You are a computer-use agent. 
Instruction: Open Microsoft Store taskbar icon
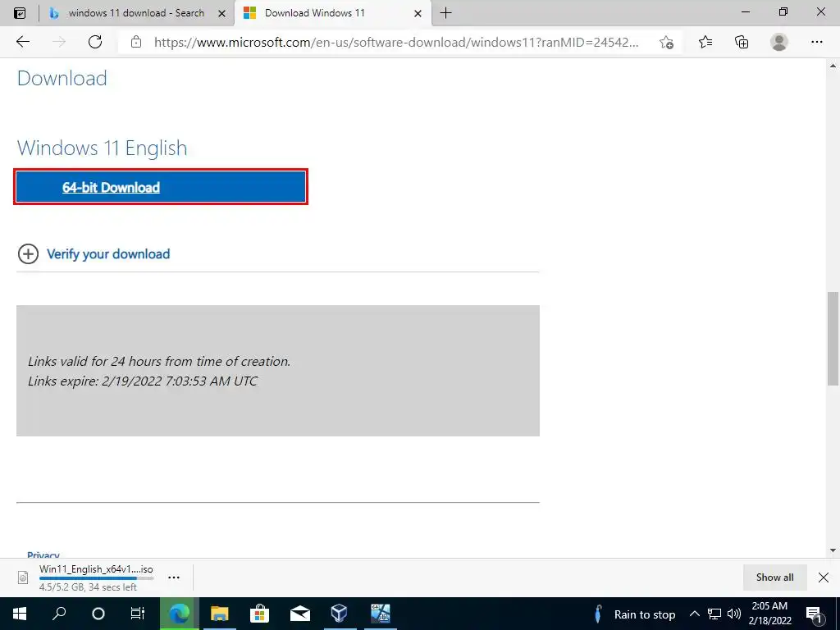tap(259, 614)
